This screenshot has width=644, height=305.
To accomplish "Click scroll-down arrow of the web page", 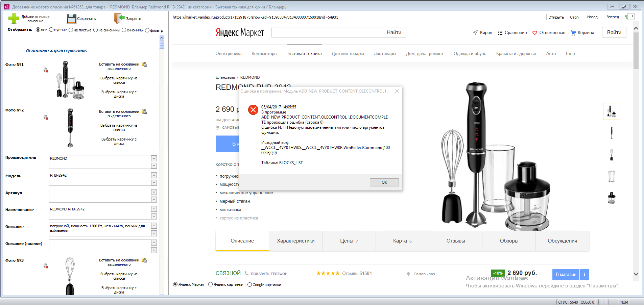I will 636,274.
